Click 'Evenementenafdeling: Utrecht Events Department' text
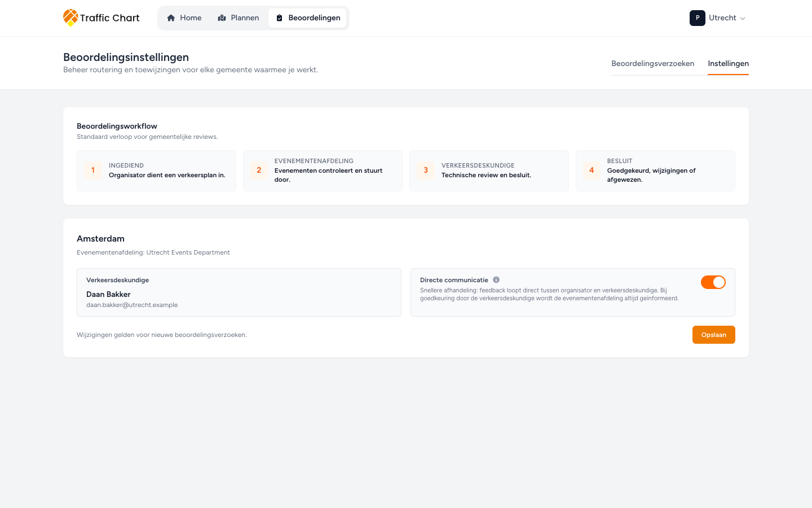The width and height of the screenshot is (812, 508). (153, 252)
